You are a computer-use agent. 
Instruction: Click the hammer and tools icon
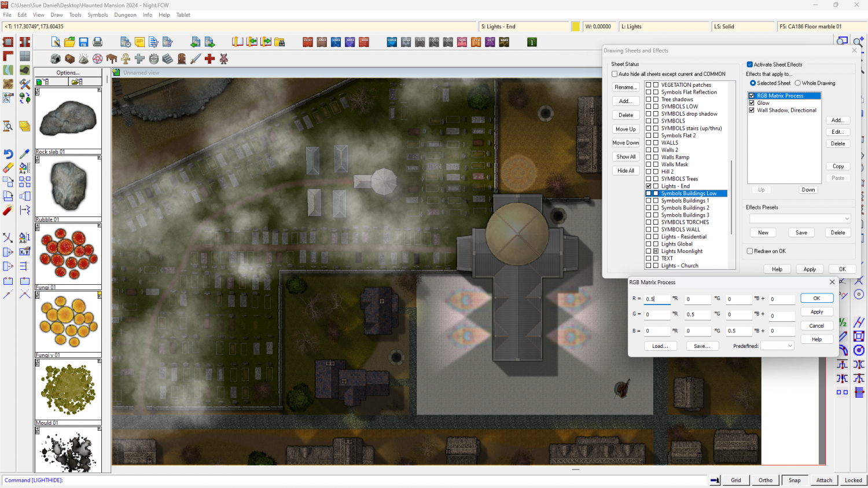point(24,85)
